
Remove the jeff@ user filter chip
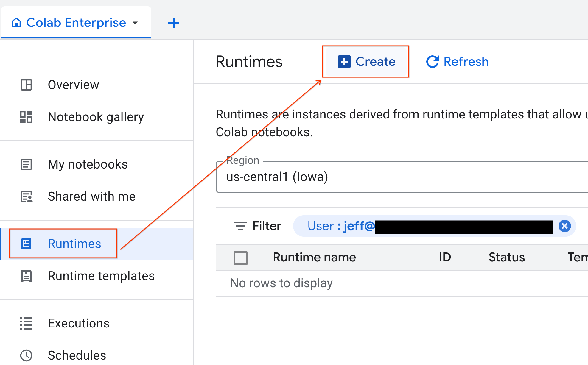(x=565, y=226)
